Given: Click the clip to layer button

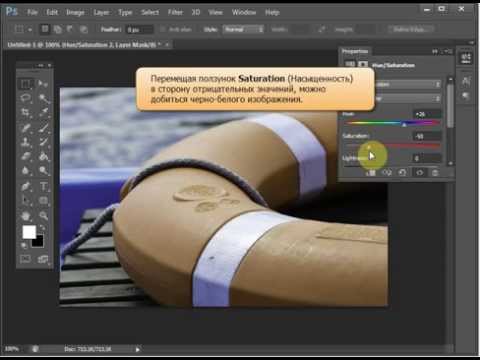Looking at the screenshot, I should [x=371, y=173].
